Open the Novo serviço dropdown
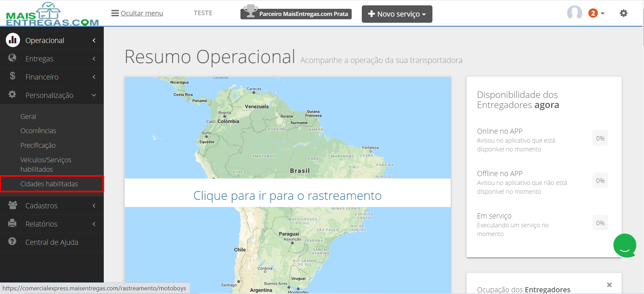Image resolution: width=644 pixels, height=294 pixels. (x=397, y=14)
